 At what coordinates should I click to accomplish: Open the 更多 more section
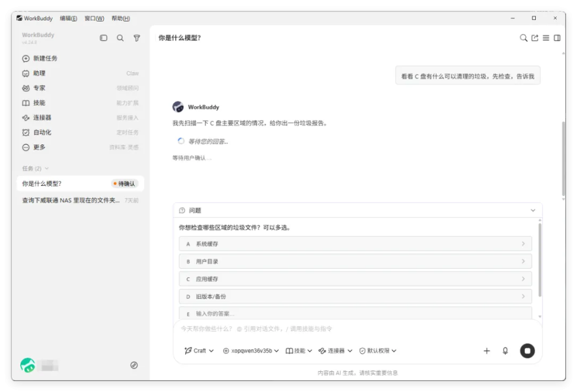(x=80, y=147)
